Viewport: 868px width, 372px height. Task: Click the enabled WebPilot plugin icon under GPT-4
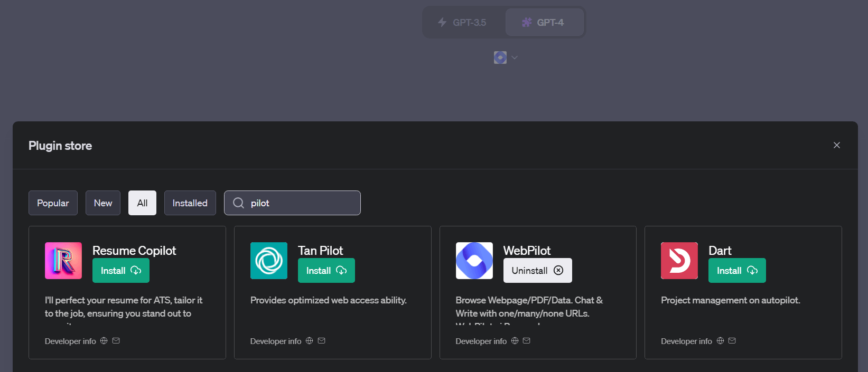coord(500,58)
